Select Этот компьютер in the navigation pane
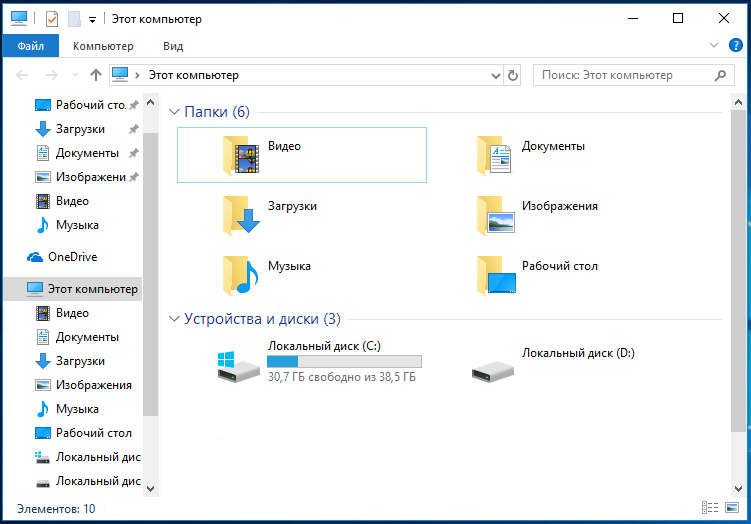751x524 pixels. [x=73, y=289]
